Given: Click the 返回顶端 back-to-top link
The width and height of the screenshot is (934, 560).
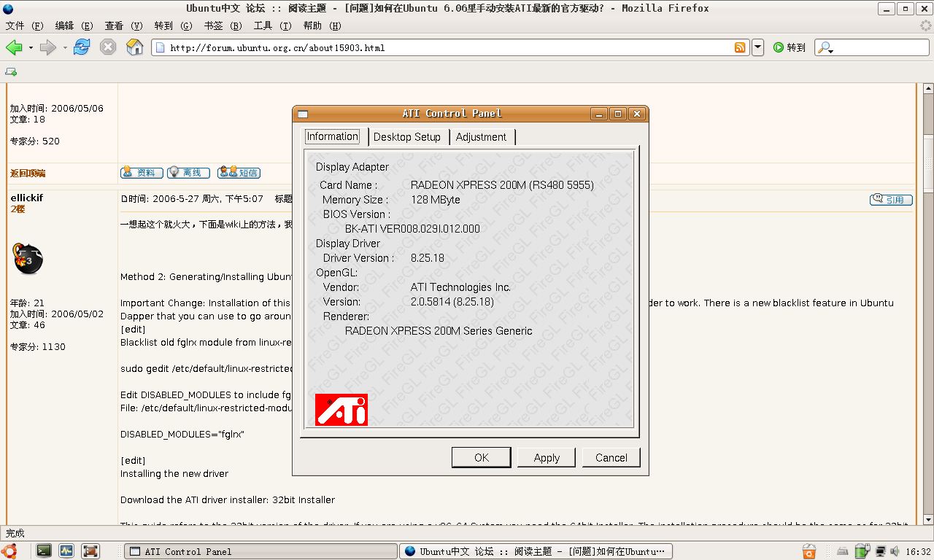Looking at the screenshot, I should [28, 173].
